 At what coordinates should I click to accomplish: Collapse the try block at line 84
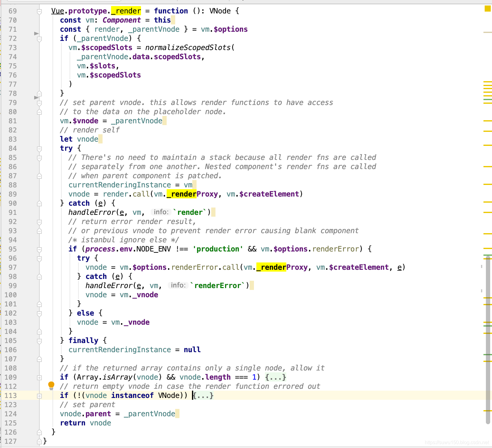coord(39,149)
